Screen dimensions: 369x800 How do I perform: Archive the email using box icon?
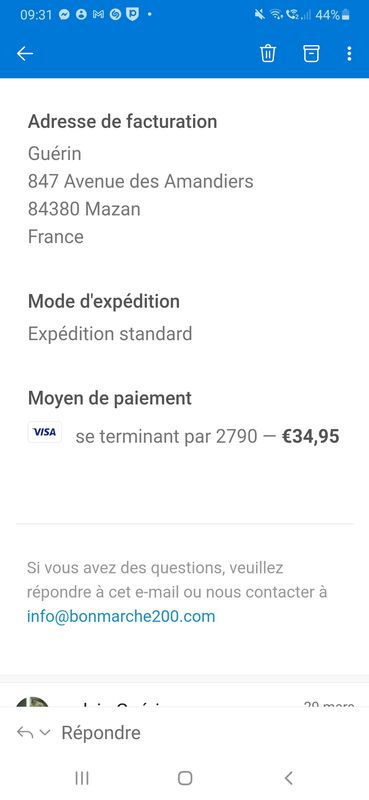coord(311,53)
